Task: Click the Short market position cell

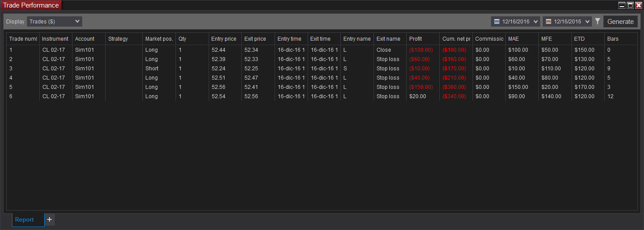Action: [x=159, y=69]
